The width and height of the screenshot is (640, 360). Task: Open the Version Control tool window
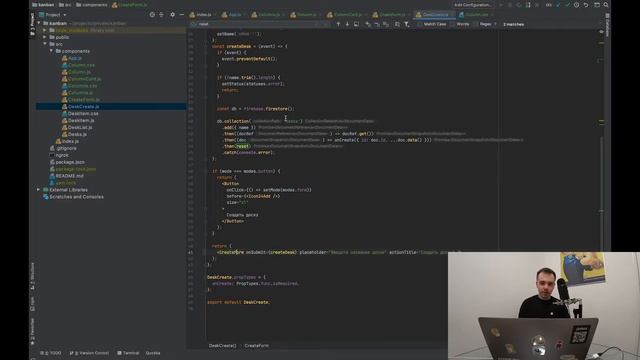89,353
